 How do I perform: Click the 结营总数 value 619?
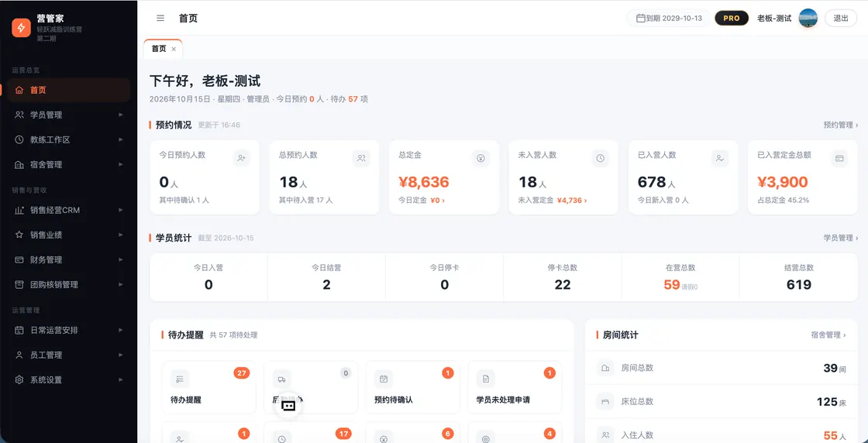(x=799, y=285)
